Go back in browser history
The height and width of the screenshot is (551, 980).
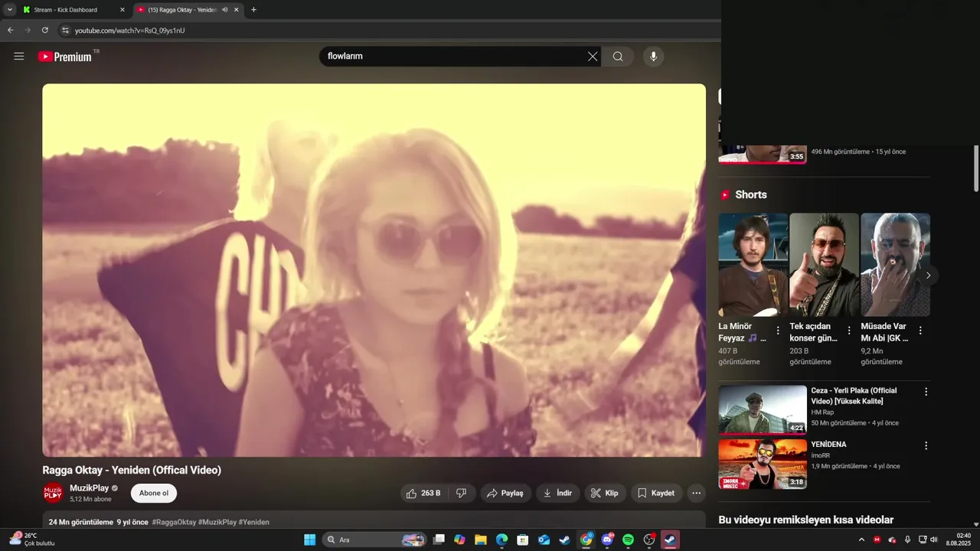tap(10, 30)
